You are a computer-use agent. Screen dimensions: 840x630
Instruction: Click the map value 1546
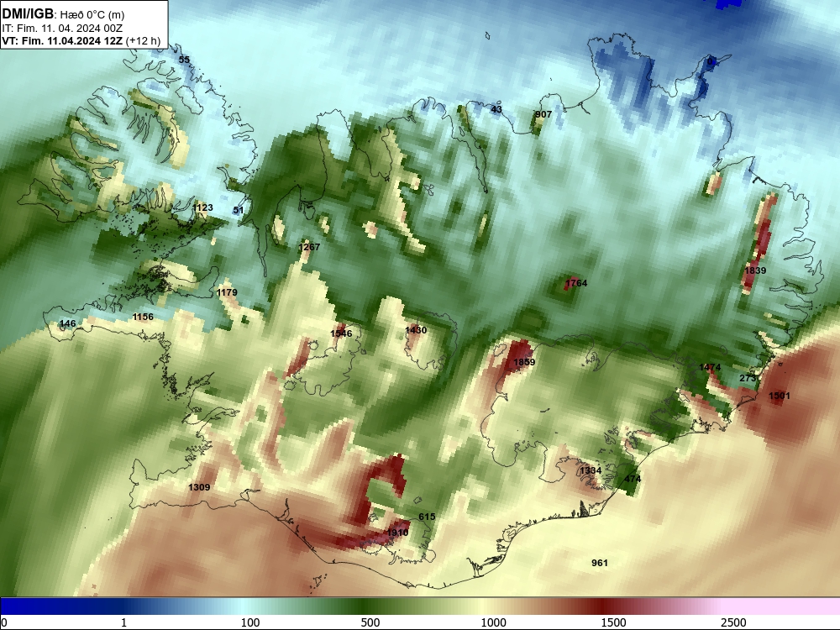pos(341,333)
